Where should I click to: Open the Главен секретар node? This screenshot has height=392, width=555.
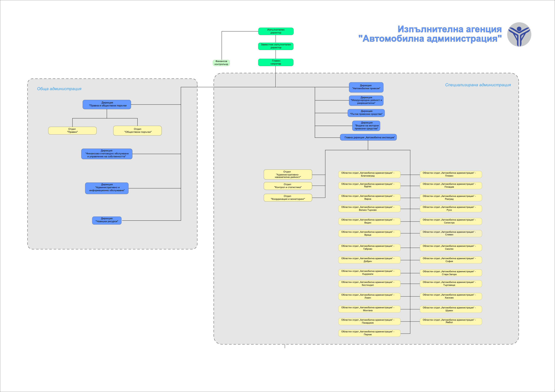tap(276, 62)
